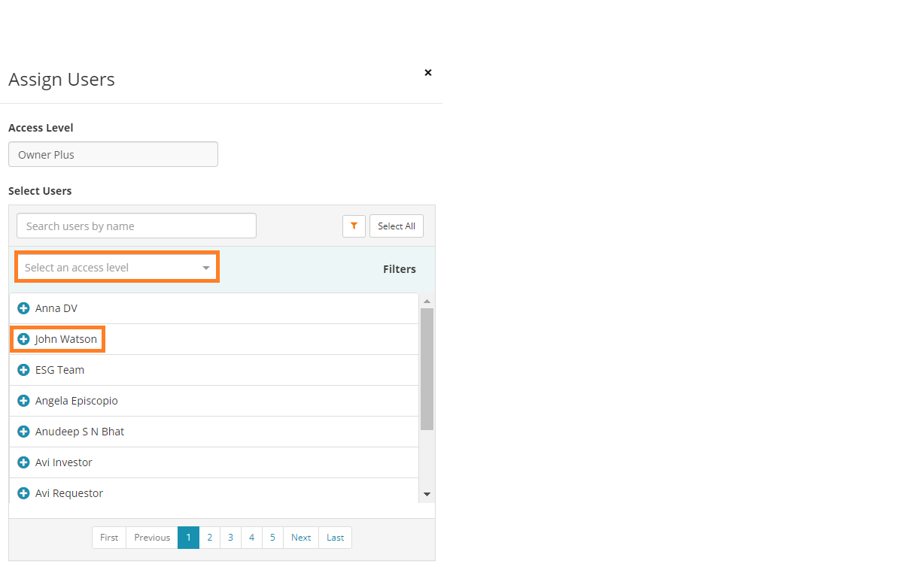Jump to the Last page

pos(336,538)
